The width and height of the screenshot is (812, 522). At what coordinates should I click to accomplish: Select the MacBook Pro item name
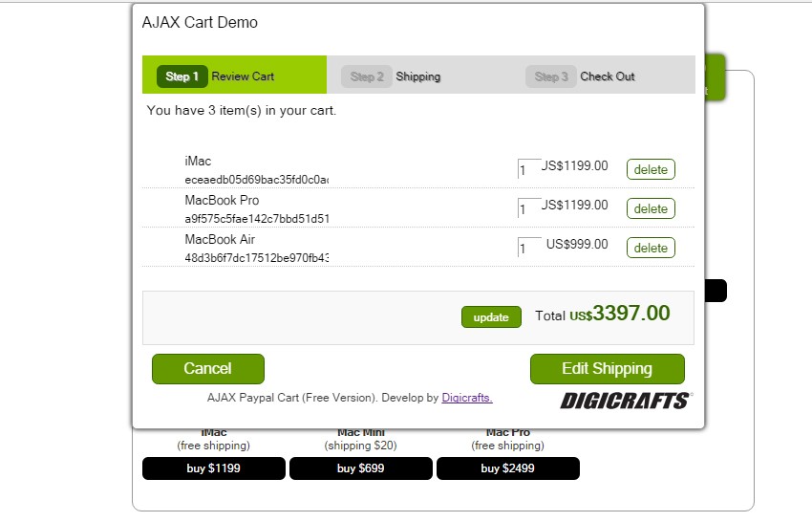[x=222, y=200]
